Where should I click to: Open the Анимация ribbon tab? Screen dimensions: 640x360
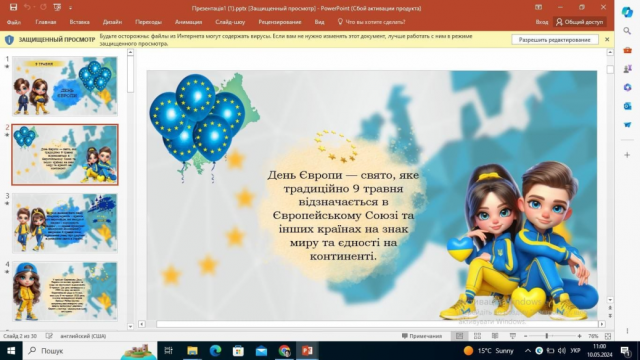[188, 22]
